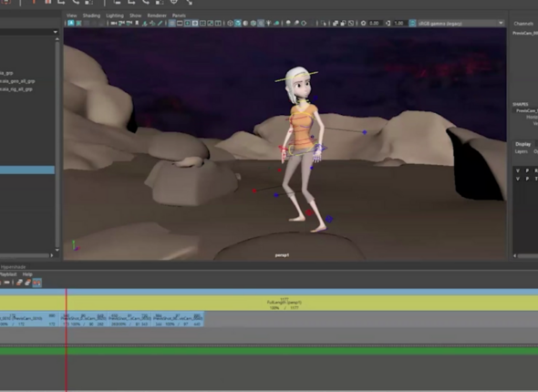
Task: Toggle the viewport Grid icon
Action: 172,24
